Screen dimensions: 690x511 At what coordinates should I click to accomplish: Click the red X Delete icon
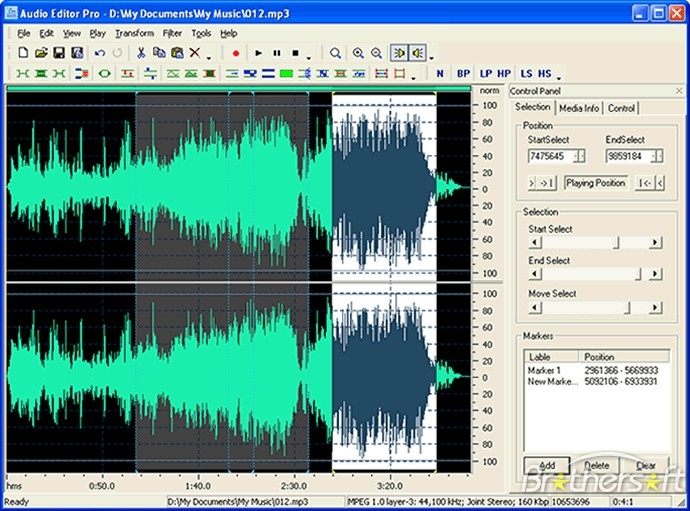(x=195, y=53)
